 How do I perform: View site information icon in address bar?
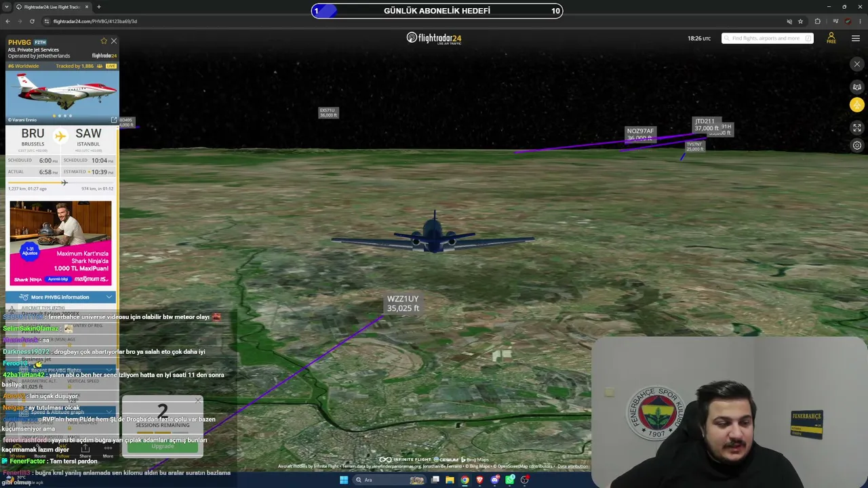[x=46, y=21]
